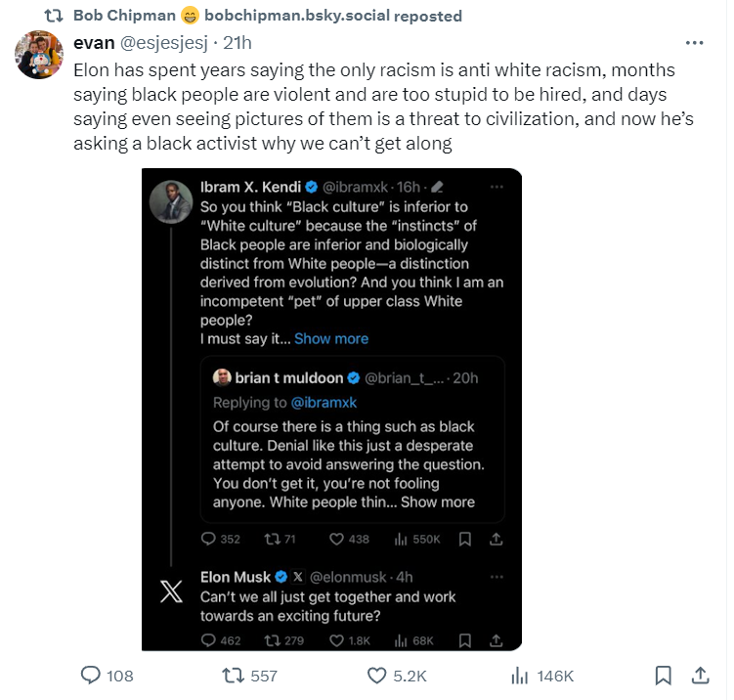Open evan's display name link
The height and width of the screenshot is (700, 734).
[x=94, y=43]
